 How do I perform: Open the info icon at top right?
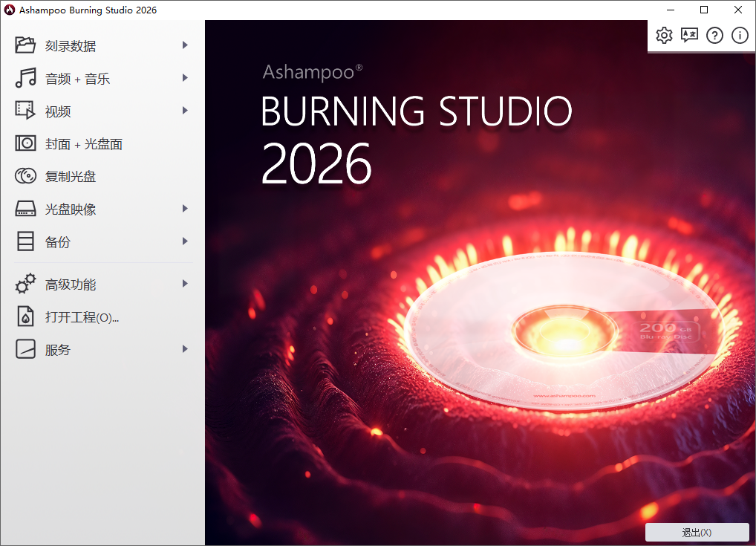pyautogui.click(x=740, y=35)
